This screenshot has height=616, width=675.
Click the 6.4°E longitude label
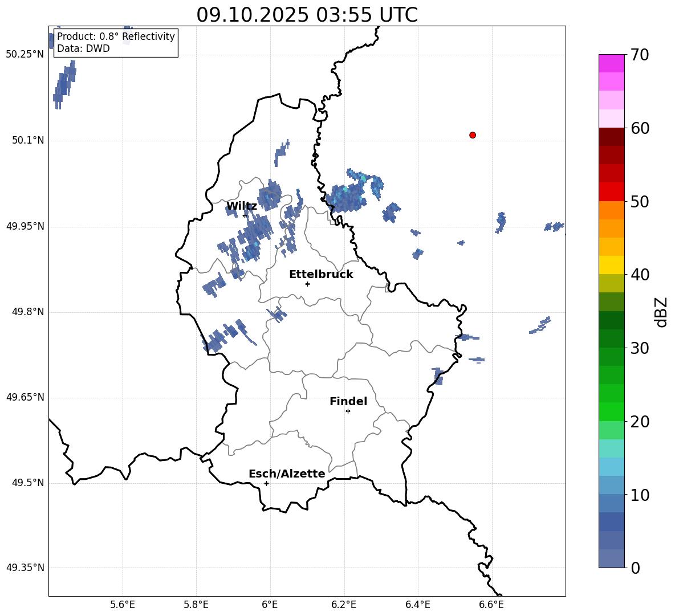tap(417, 605)
